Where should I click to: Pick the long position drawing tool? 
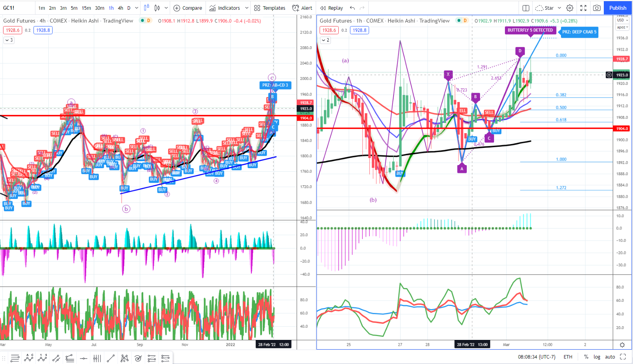coord(151,358)
